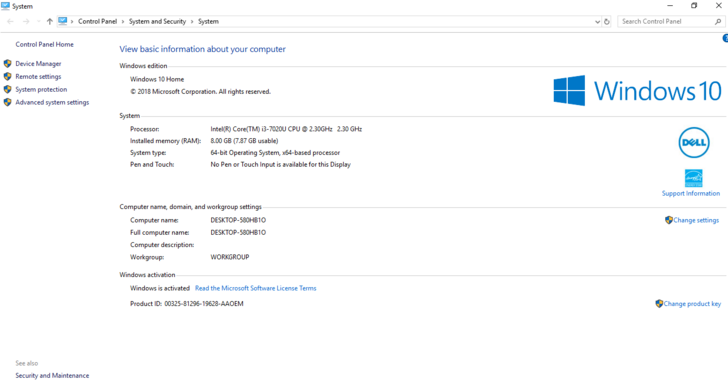Image resolution: width=728 pixels, height=389 pixels.
Task: Click the Windows 10 Home edition text
Action: [157, 79]
